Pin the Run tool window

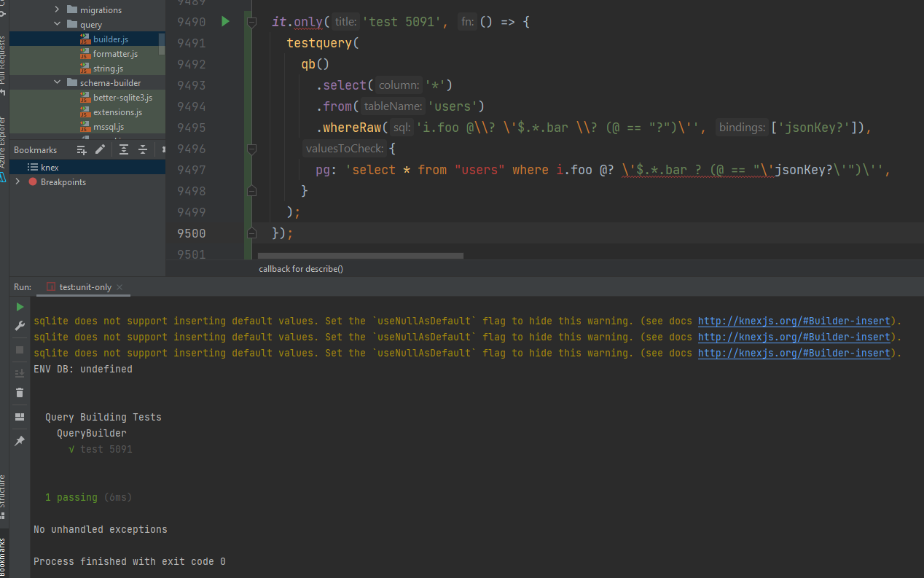20,440
